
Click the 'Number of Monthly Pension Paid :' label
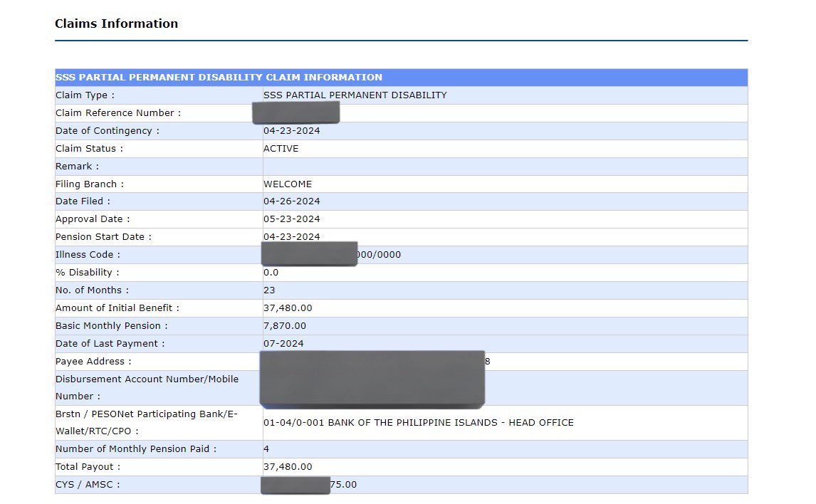pos(136,449)
